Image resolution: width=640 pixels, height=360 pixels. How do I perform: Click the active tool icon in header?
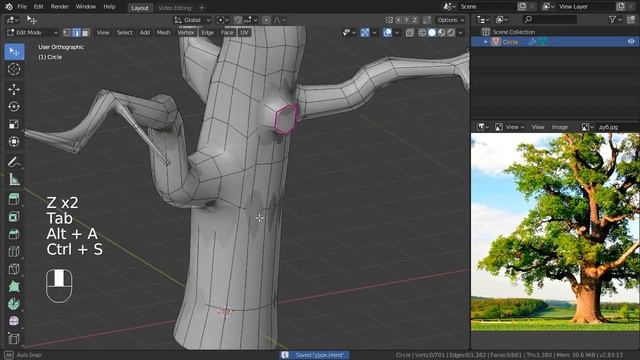click(x=31, y=20)
